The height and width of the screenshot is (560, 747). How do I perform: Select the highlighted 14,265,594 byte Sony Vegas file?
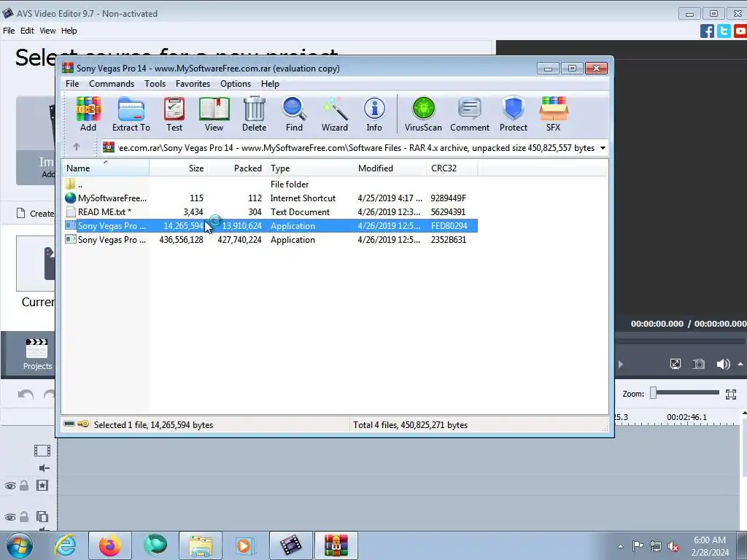[x=270, y=226]
